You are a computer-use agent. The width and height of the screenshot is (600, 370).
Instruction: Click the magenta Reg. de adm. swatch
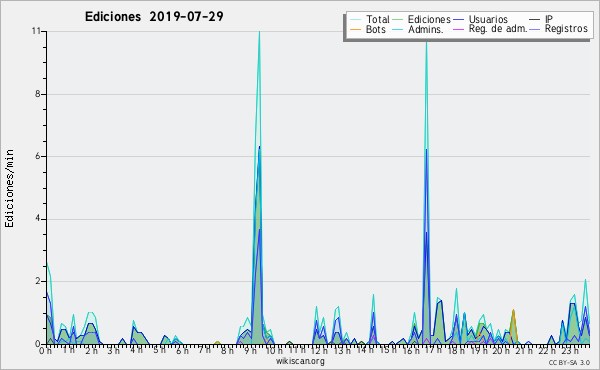coord(458,29)
